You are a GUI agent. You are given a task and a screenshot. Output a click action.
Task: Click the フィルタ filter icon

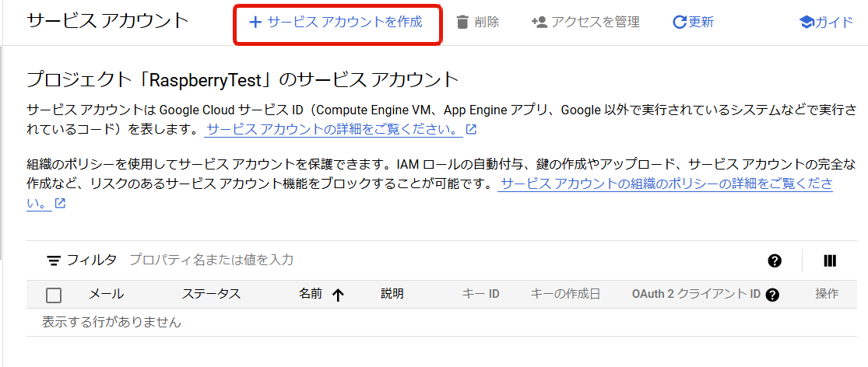54,260
